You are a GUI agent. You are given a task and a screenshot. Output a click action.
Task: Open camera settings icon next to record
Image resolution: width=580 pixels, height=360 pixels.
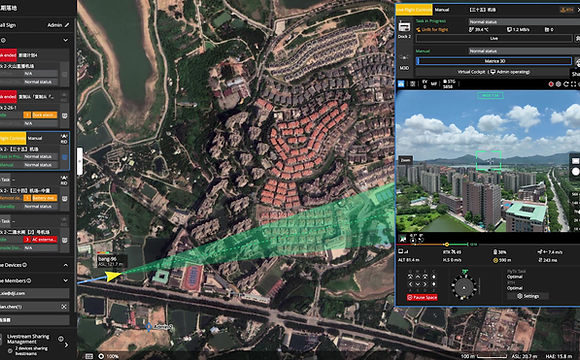tap(558, 84)
